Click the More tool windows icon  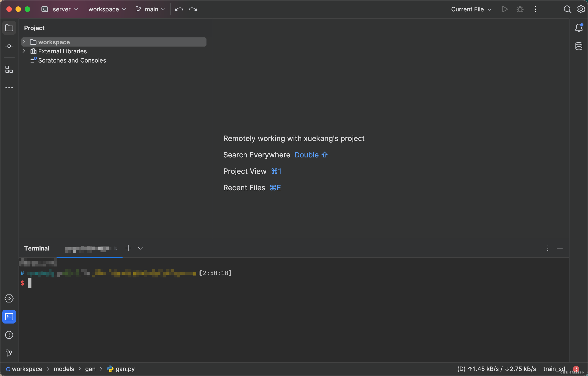pos(9,88)
